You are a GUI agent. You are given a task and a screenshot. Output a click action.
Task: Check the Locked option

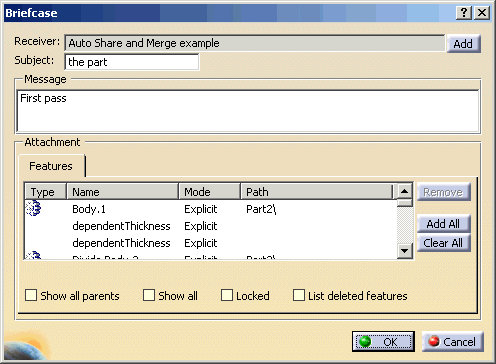coord(227,295)
